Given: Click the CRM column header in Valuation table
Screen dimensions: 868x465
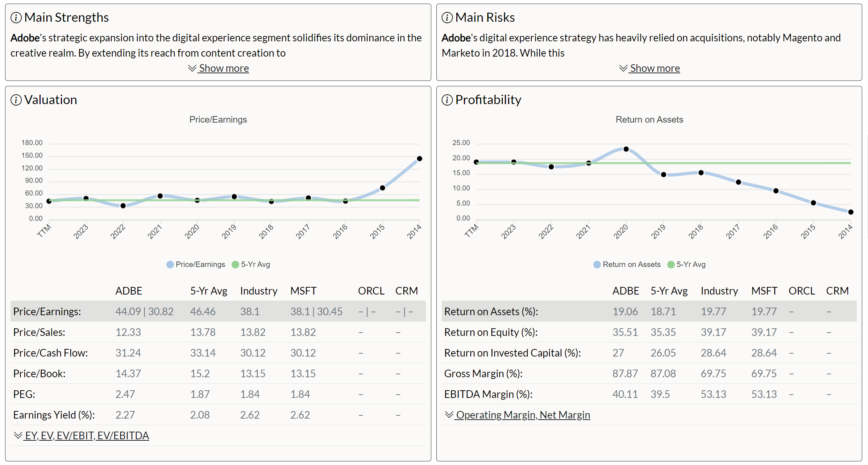Looking at the screenshot, I should [406, 291].
